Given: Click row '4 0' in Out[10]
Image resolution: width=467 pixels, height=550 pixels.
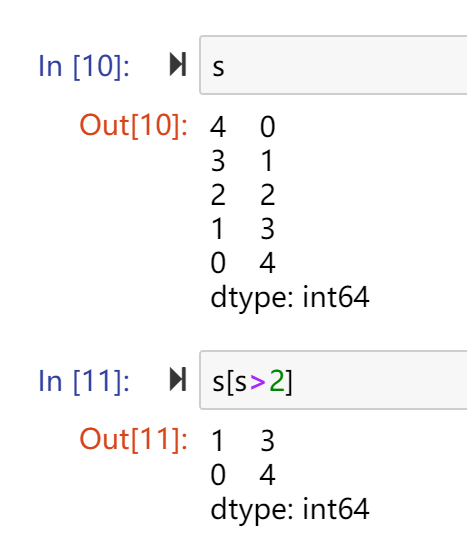Looking at the screenshot, I should (243, 127).
